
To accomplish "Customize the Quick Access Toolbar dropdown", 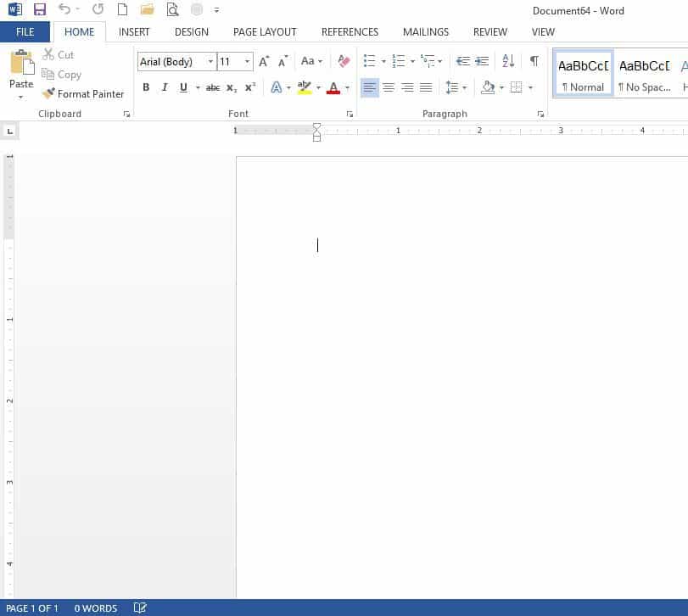I will click(216, 9).
